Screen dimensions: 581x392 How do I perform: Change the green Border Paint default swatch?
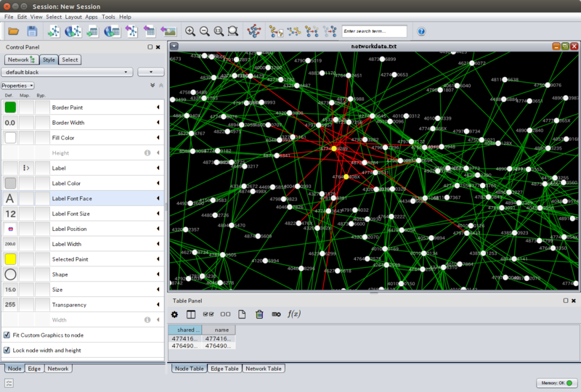coord(10,107)
